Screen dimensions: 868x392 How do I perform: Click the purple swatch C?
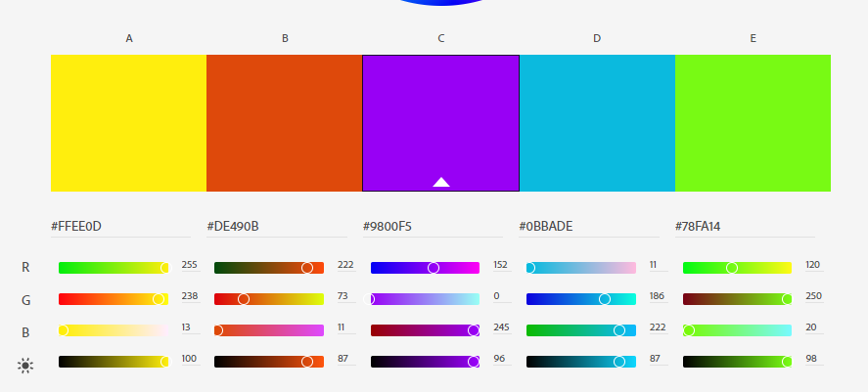pyautogui.click(x=441, y=123)
